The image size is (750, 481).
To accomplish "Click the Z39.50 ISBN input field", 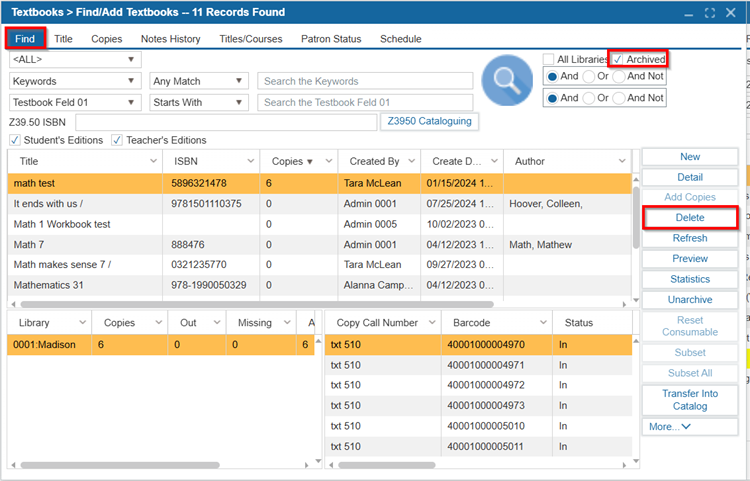I will [x=226, y=122].
